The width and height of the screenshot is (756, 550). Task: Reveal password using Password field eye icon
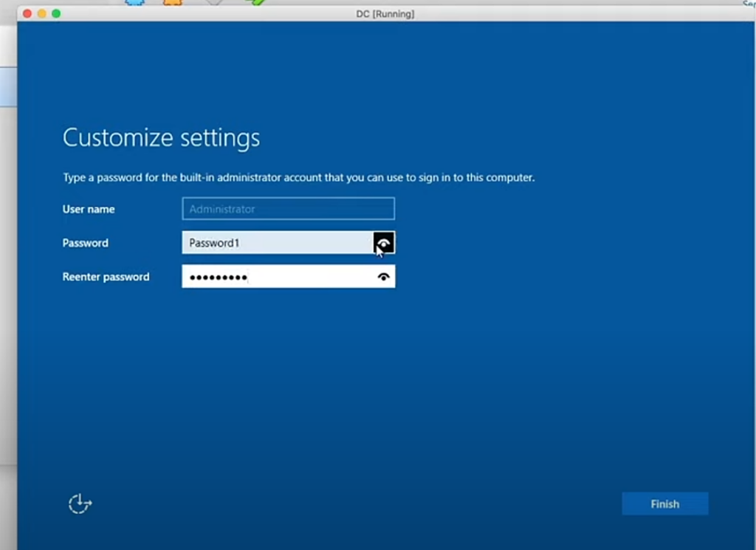[x=383, y=243]
